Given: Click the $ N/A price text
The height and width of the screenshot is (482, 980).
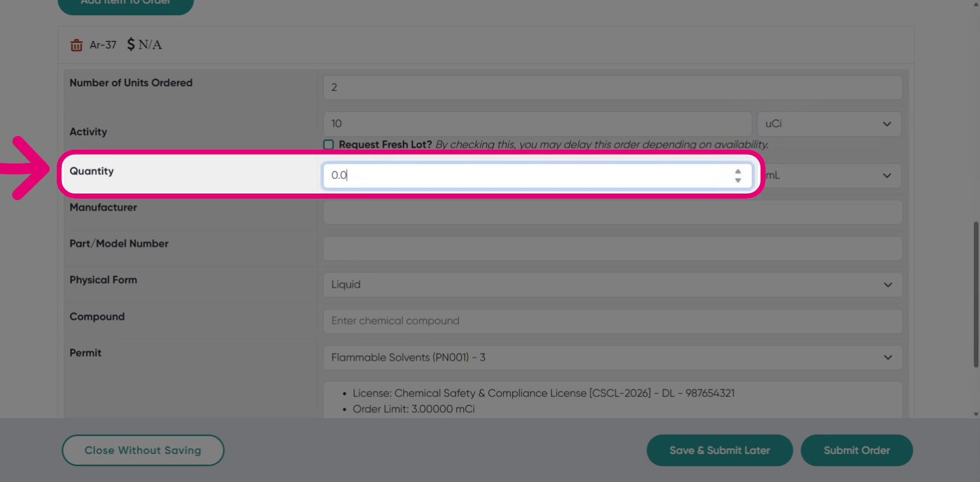Looking at the screenshot, I should [x=144, y=44].
